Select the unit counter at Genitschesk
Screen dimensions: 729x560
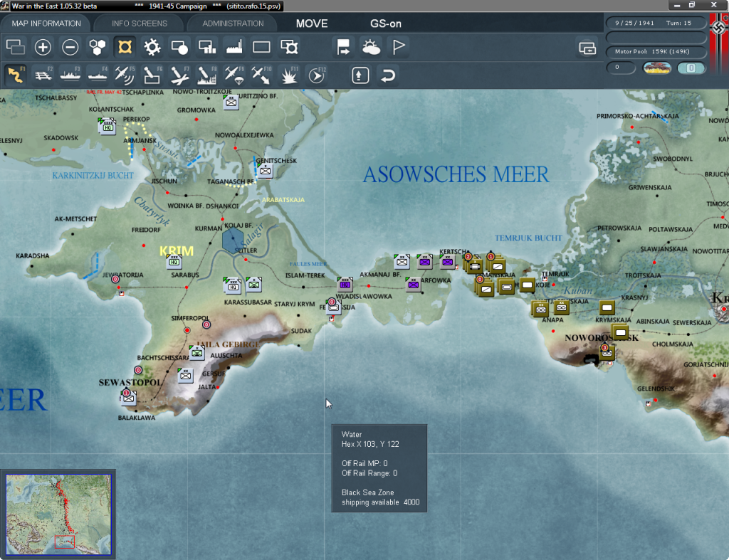click(265, 171)
